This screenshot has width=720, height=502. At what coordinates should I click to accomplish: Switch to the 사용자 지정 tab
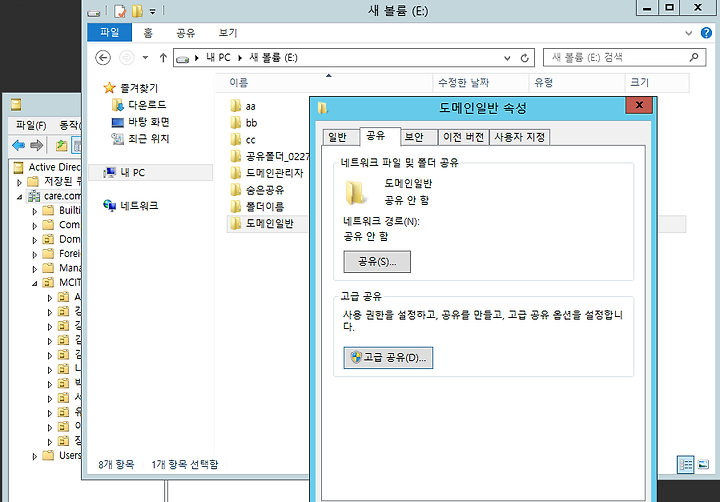click(x=519, y=137)
